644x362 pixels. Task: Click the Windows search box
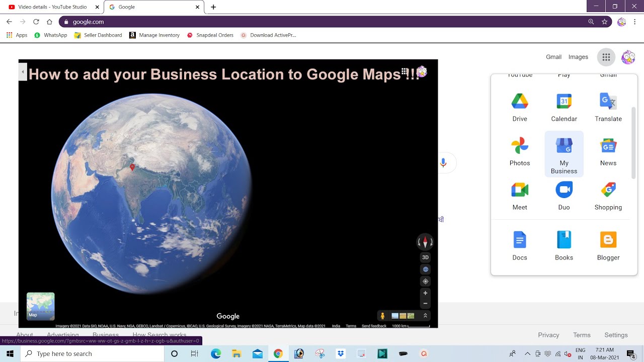tap(92, 353)
